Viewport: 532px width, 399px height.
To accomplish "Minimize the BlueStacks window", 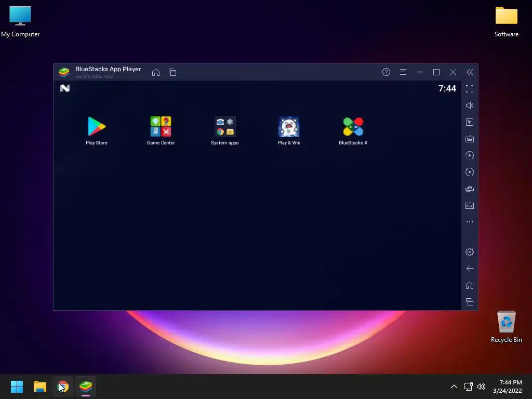I will point(420,72).
